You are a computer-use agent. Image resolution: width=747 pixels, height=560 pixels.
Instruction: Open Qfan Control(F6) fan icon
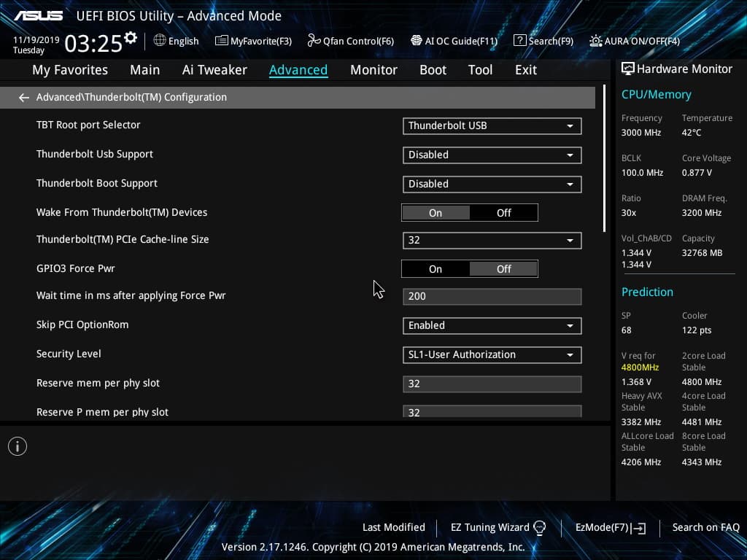click(314, 41)
